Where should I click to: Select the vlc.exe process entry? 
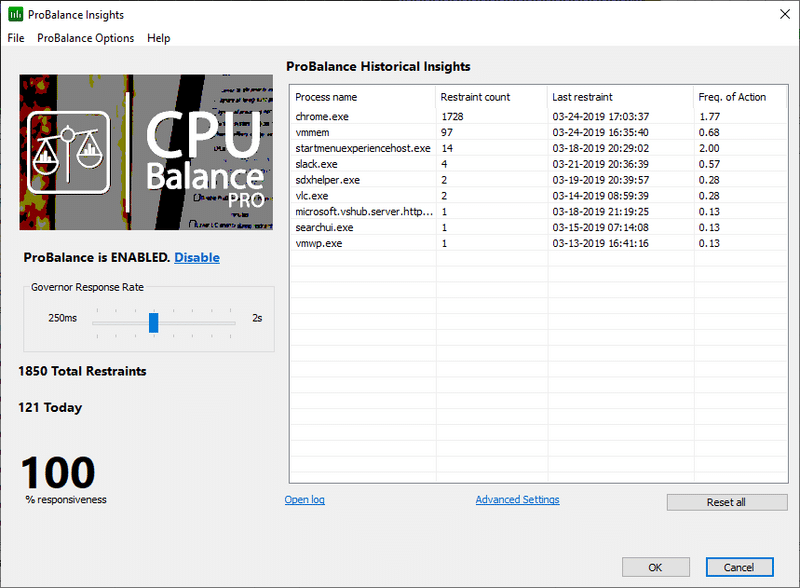400,195
